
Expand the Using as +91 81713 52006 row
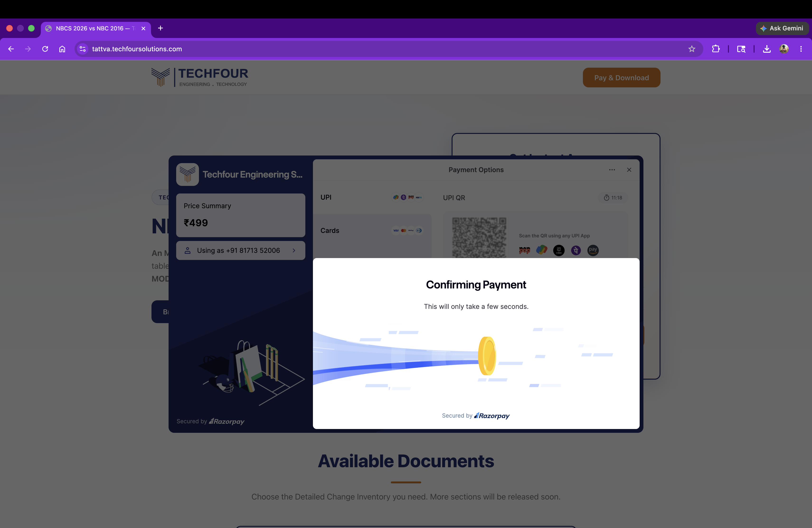[x=241, y=250]
